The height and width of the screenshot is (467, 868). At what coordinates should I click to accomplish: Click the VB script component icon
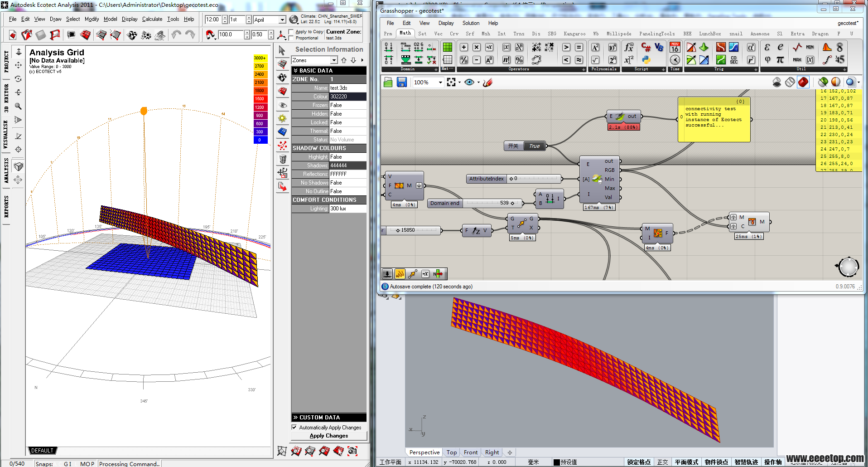coord(659,47)
